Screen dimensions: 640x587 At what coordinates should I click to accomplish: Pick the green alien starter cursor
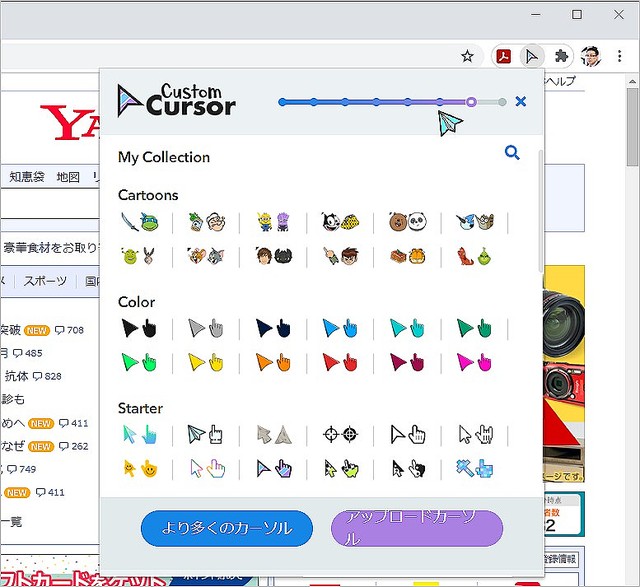(x=341, y=469)
